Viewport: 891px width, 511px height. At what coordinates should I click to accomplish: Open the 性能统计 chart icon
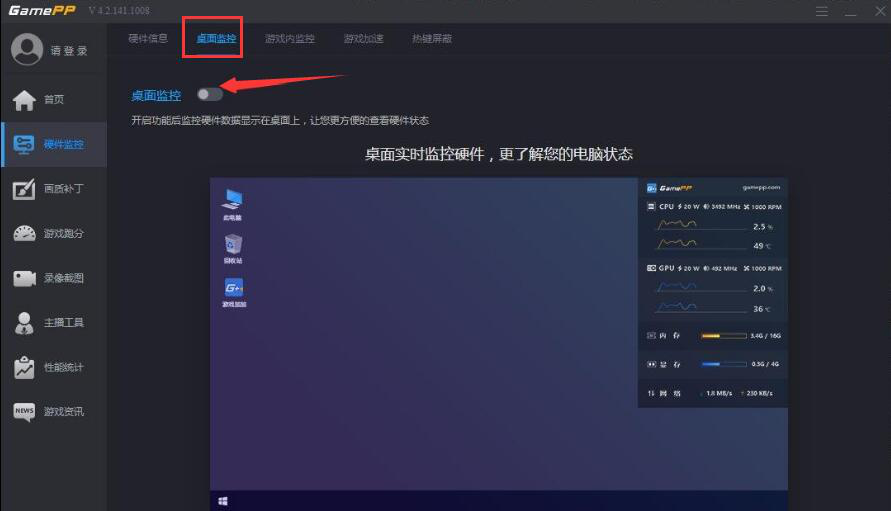[24, 367]
